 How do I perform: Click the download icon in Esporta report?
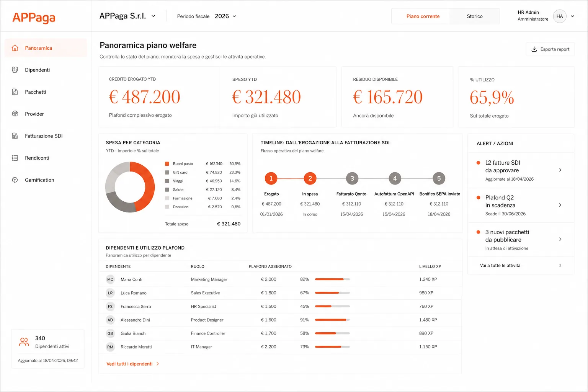click(534, 49)
